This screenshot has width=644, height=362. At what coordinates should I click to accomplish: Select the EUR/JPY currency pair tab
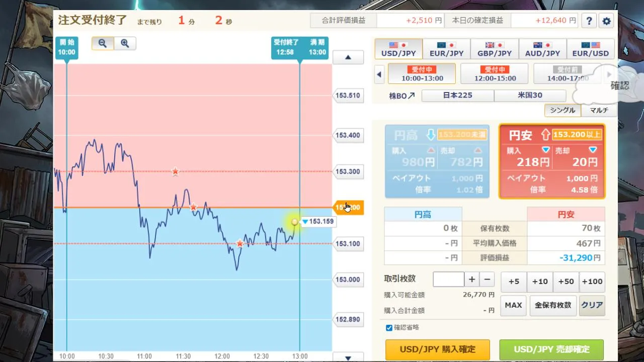(446, 49)
